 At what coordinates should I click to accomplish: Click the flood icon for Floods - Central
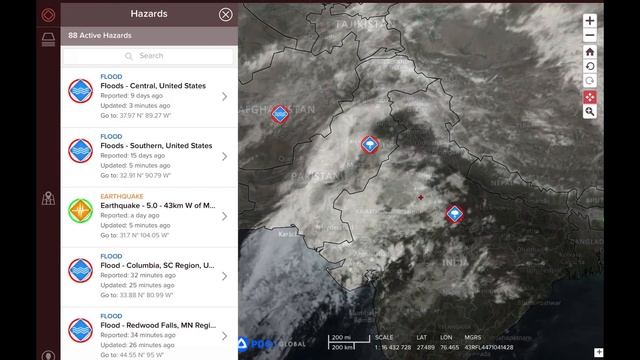tap(80, 91)
